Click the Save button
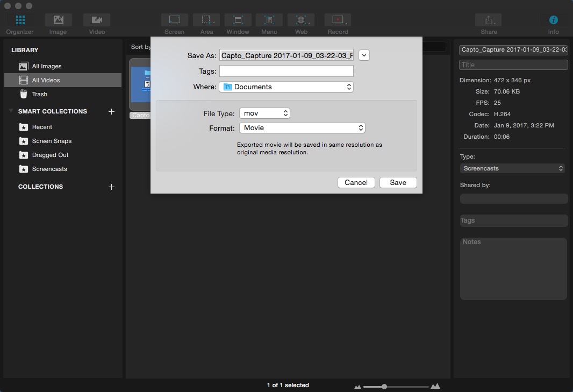This screenshot has height=392, width=573. 398,182
